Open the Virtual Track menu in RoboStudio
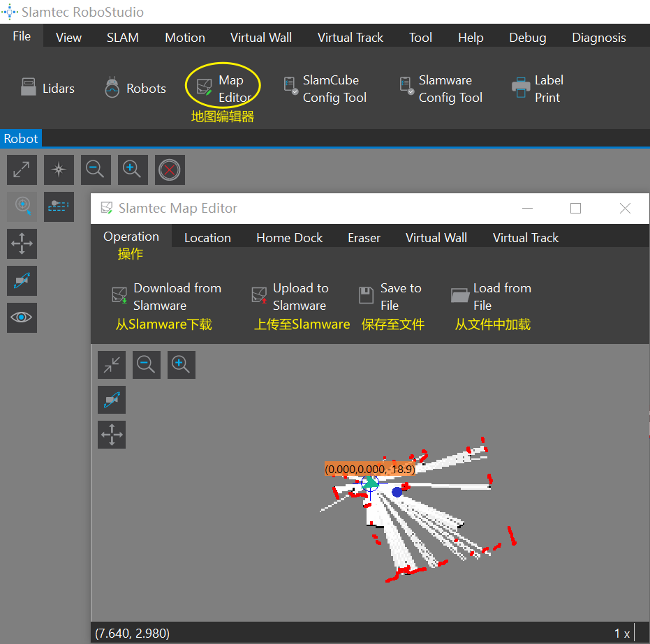The height and width of the screenshot is (644, 650). (x=350, y=38)
